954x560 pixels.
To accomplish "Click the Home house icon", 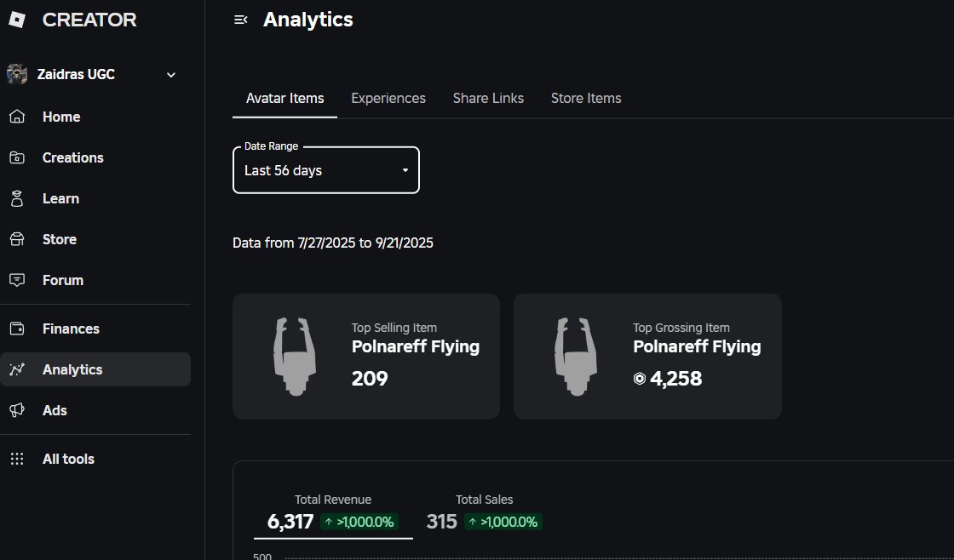I will (x=16, y=117).
